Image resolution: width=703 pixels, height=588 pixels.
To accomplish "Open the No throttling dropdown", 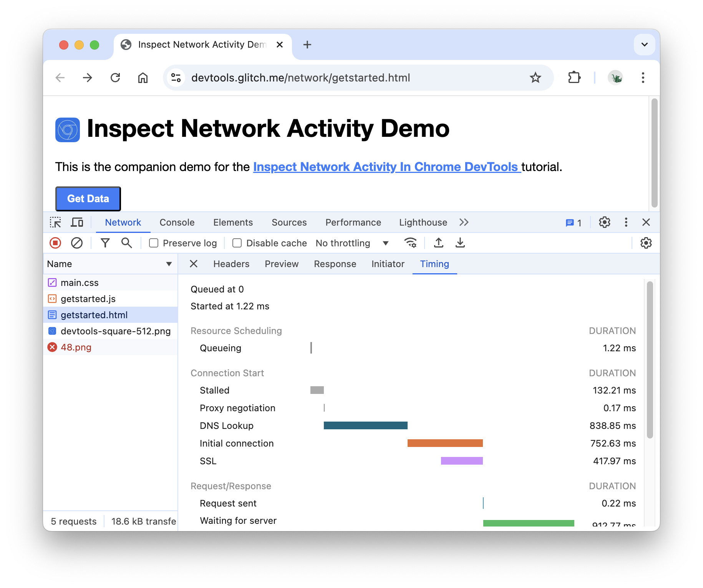I will tap(351, 243).
